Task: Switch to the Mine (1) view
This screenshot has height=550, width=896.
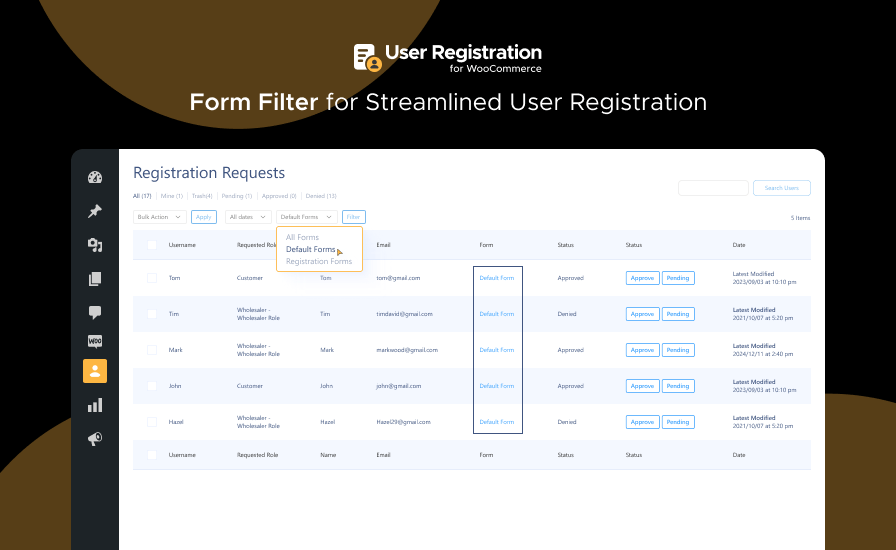Action: coord(171,196)
